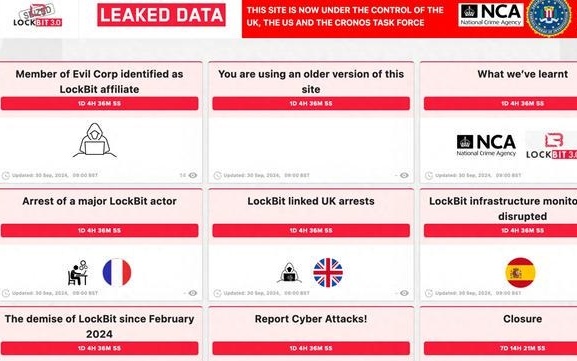Click the Spanish flag icon
The image size is (577, 361).
tap(520, 272)
